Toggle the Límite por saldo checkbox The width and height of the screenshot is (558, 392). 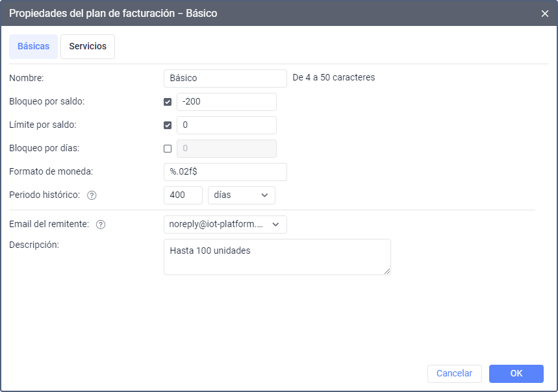pyautogui.click(x=168, y=125)
